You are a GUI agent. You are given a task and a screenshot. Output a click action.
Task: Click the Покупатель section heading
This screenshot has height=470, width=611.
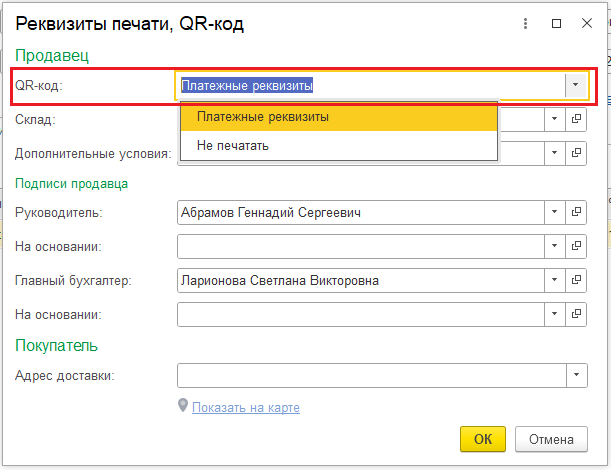coord(57,345)
